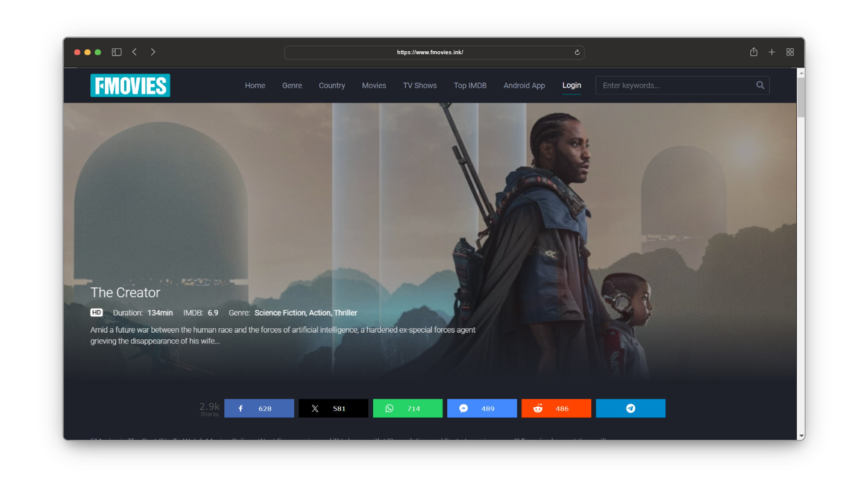This screenshot has width=868, height=488.
Task: Share on Facebook with 628 shares
Action: click(x=259, y=408)
